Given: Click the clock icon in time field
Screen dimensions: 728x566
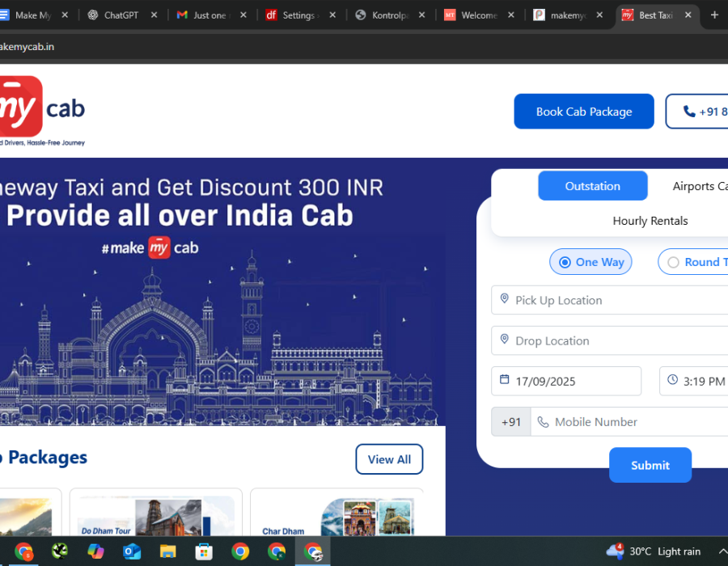Looking at the screenshot, I should pyautogui.click(x=673, y=380).
